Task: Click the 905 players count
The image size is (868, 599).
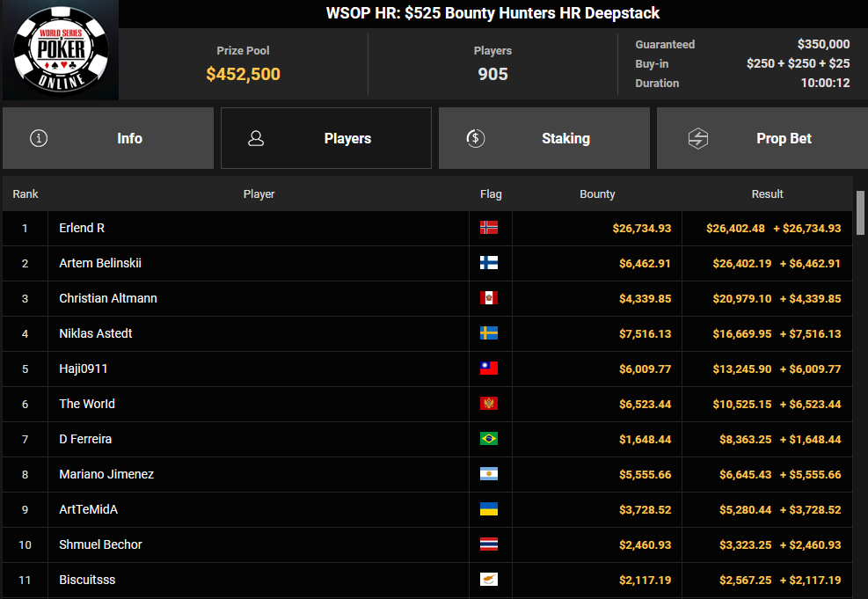Action: (492, 74)
